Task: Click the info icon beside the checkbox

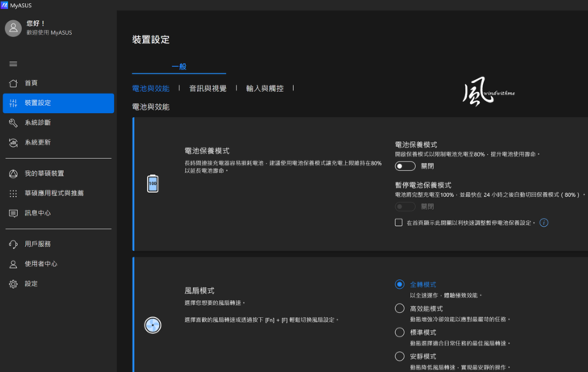Action: [x=544, y=223]
